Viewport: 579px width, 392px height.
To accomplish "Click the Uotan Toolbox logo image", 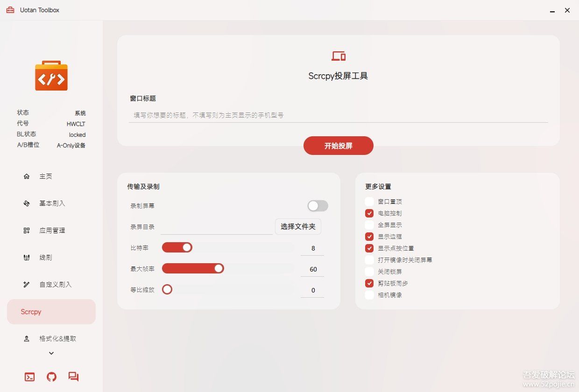I will (51, 76).
